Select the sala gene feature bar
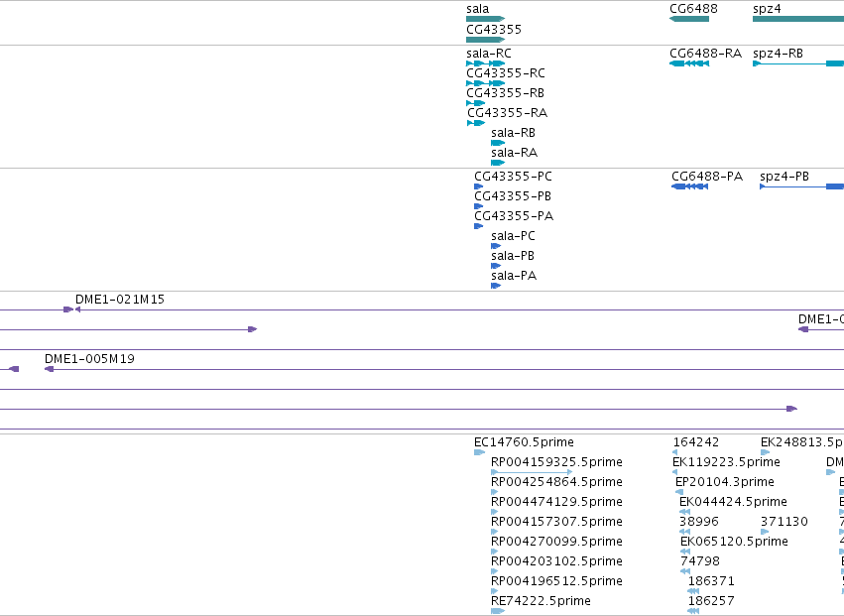Screen dimensions: 844x616 coord(486,19)
